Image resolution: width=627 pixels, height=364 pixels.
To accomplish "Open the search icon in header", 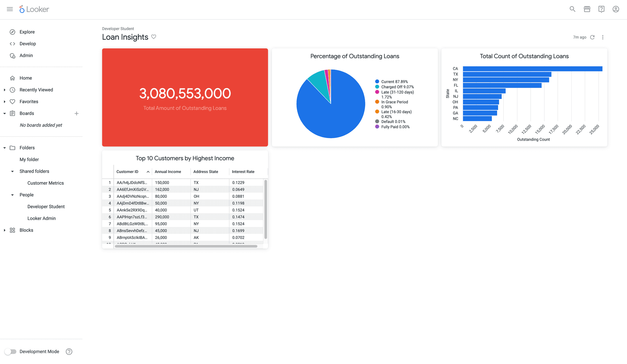I will pyautogui.click(x=572, y=9).
